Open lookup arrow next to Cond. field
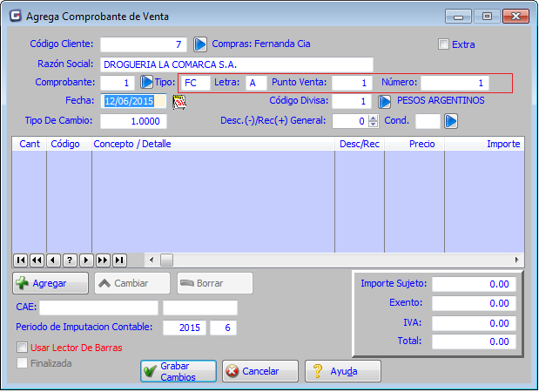Image resolution: width=539 pixels, height=392 pixels. (x=451, y=121)
